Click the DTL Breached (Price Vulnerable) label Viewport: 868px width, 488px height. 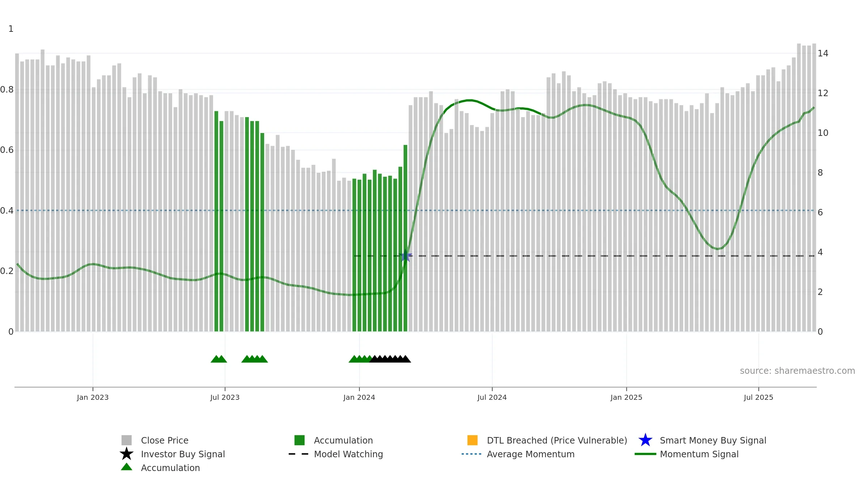[x=557, y=440]
